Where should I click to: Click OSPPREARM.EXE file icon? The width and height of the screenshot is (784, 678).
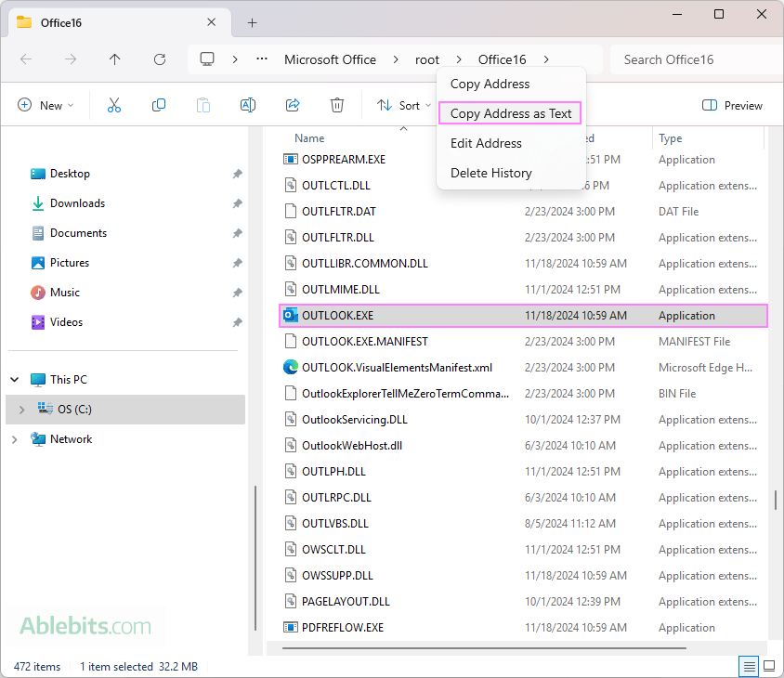(x=291, y=159)
